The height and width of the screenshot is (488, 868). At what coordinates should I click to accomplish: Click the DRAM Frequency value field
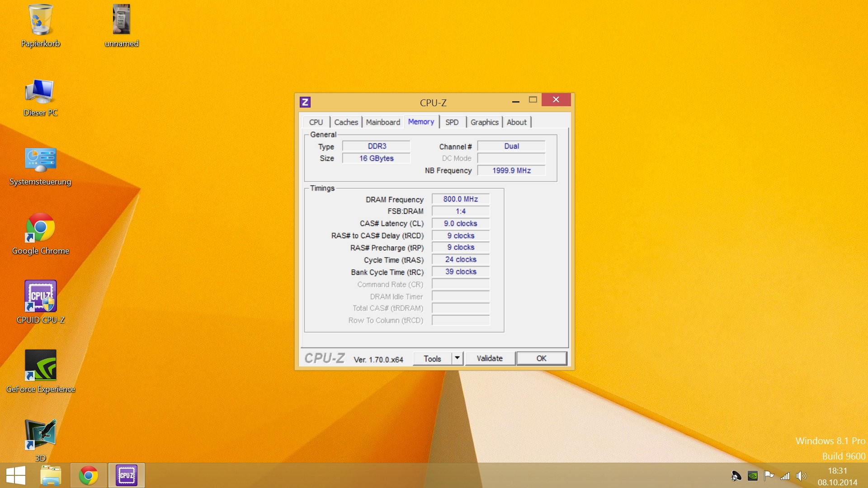[x=460, y=199]
